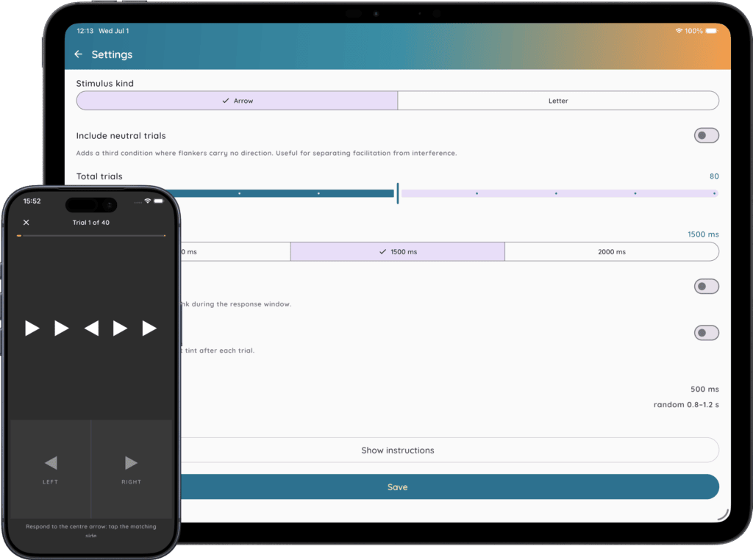The image size is (753, 560).
Task: Choose the 2000 ms segment option
Action: 612,251
